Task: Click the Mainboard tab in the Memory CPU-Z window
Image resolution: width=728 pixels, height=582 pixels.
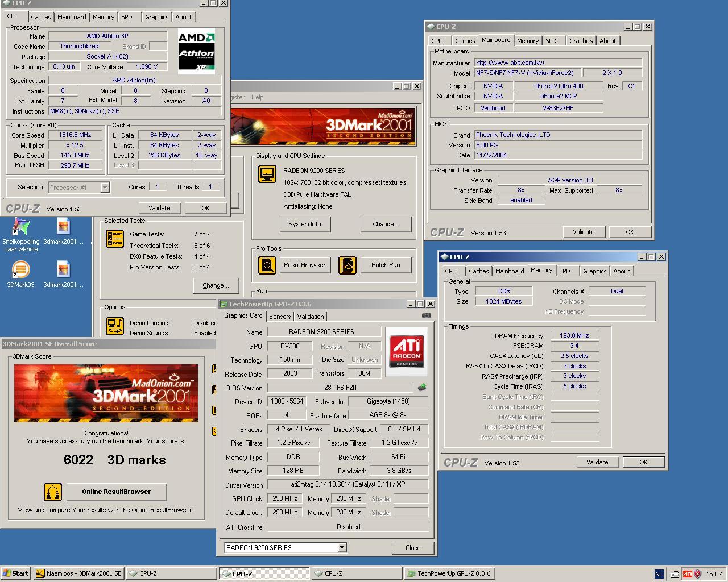Action: [509, 271]
